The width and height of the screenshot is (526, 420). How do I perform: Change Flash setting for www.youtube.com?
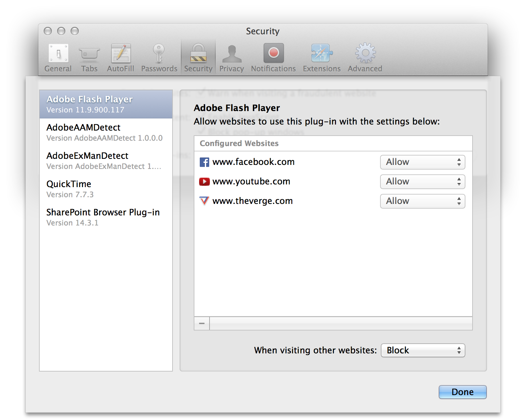tap(423, 182)
